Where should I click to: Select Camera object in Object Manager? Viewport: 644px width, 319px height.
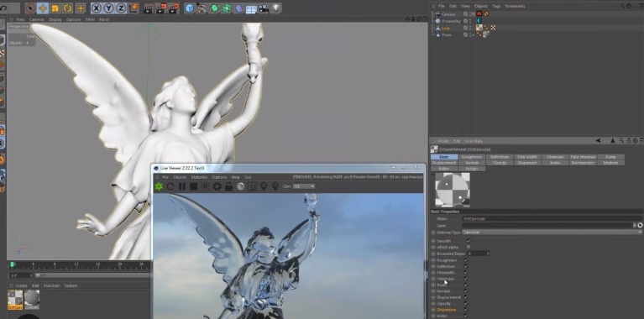(x=448, y=14)
